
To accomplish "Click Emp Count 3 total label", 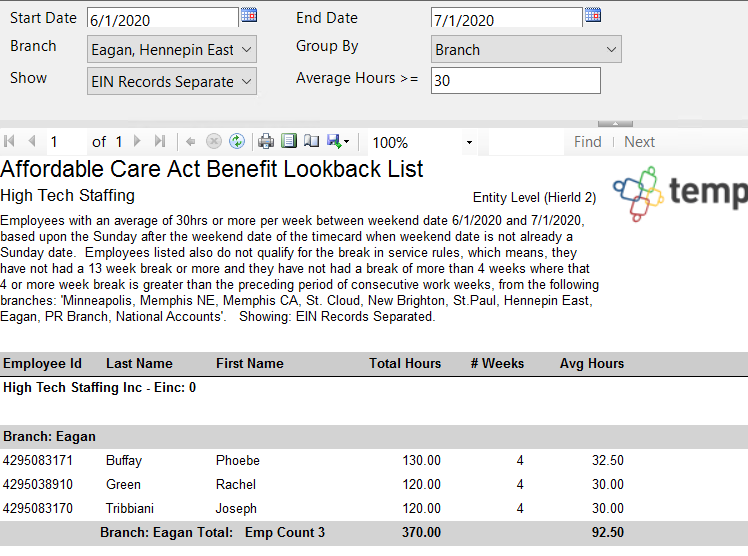I will pyautogui.click(x=285, y=532).
